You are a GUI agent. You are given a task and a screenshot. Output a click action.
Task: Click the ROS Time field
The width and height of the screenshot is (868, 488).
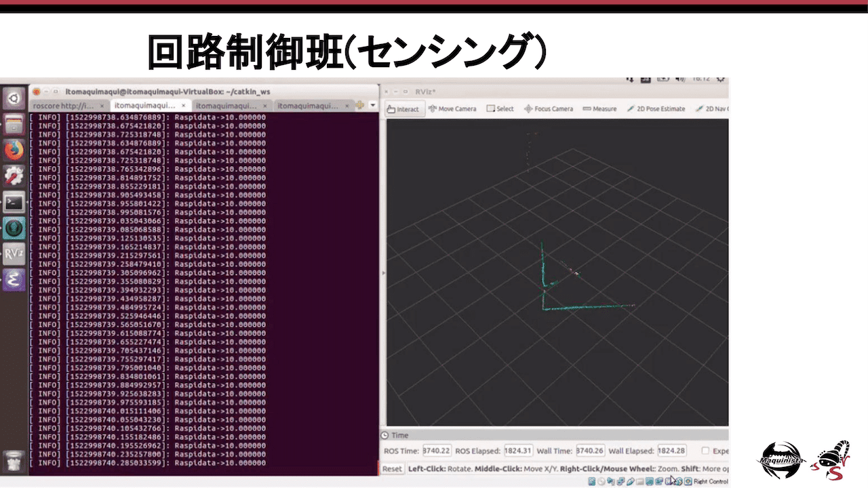coord(437,451)
